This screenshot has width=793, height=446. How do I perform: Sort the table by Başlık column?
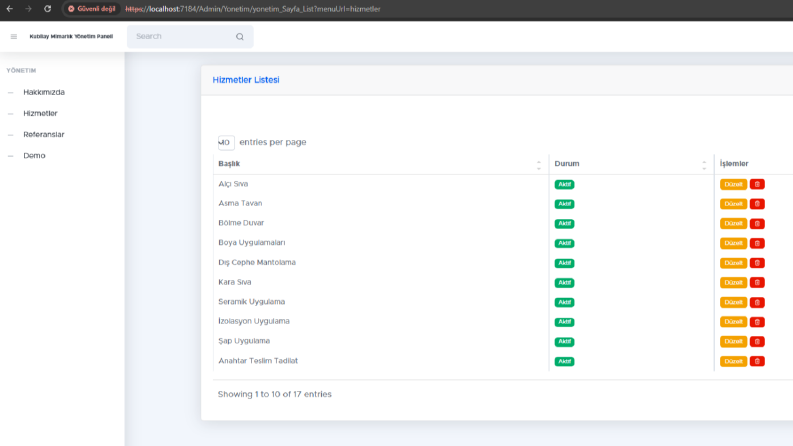point(229,163)
